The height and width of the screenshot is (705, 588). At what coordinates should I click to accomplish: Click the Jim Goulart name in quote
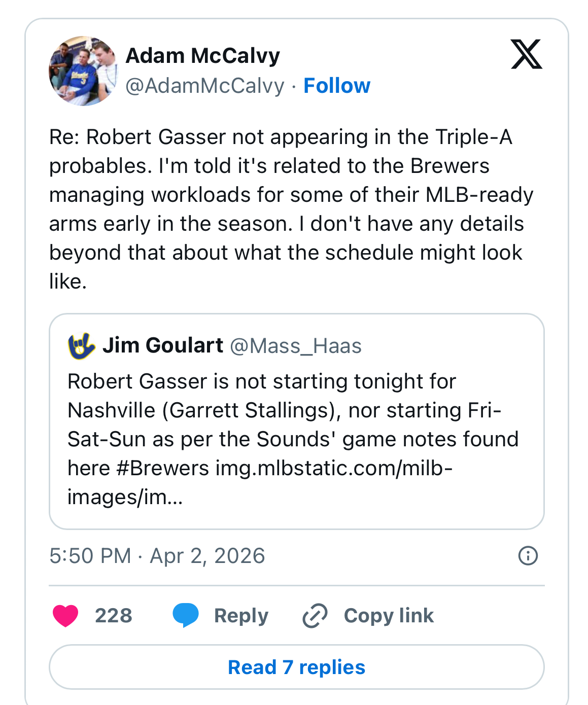tap(163, 345)
